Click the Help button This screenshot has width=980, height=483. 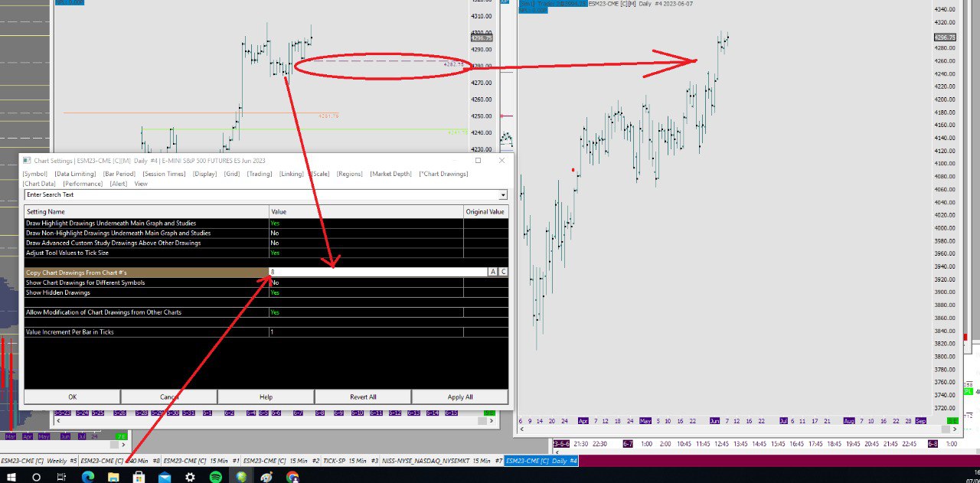click(x=266, y=397)
